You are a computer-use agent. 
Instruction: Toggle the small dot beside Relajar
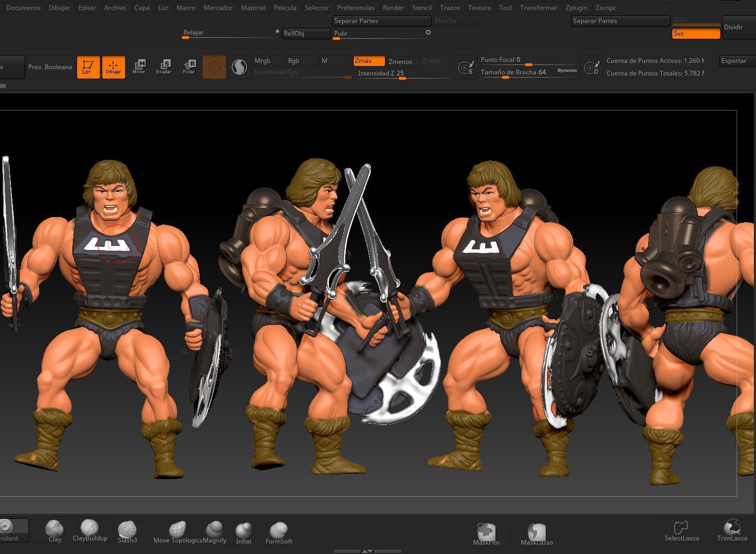click(277, 31)
